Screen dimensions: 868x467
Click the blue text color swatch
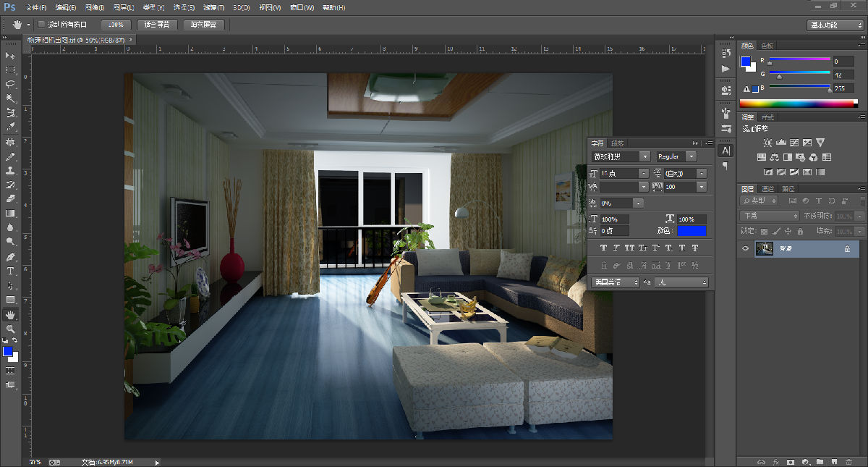point(692,231)
